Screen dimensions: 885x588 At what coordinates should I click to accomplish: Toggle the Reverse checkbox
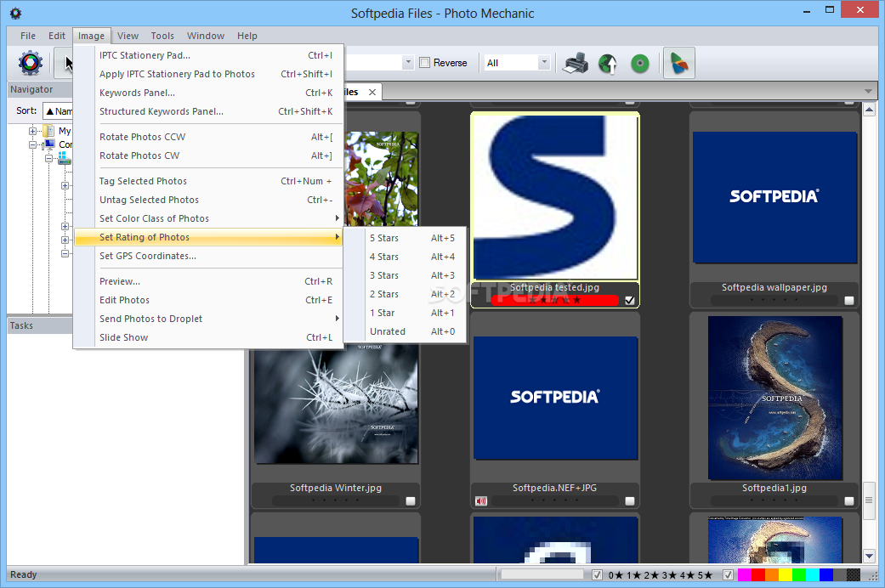(425, 63)
